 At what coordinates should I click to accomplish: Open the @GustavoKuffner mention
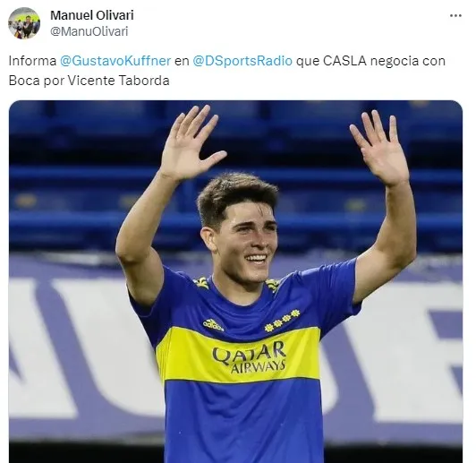(115, 61)
